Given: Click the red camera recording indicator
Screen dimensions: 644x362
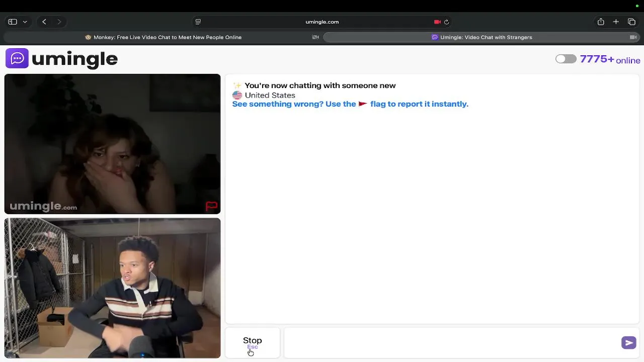Looking at the screenshot, I should 437,22.
